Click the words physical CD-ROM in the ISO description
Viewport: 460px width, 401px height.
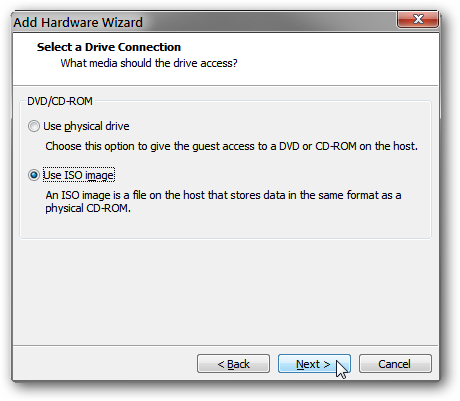click(88, 208)
